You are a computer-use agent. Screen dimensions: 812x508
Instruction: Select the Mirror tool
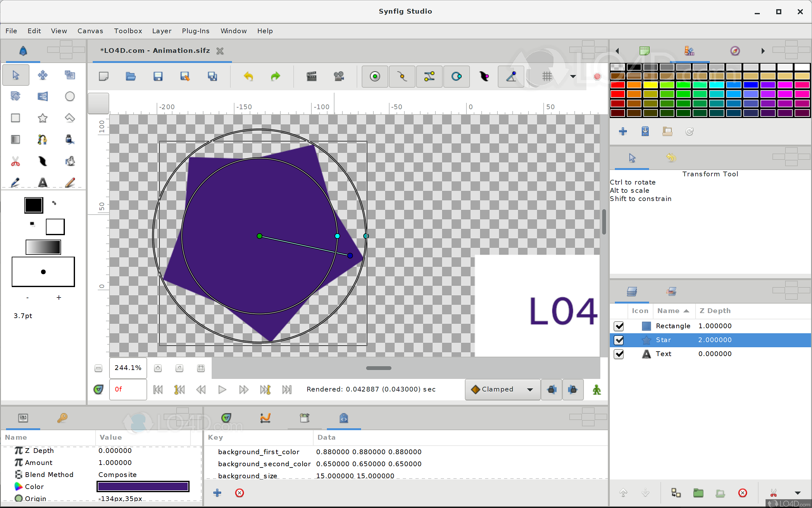(x=43, y=97)
